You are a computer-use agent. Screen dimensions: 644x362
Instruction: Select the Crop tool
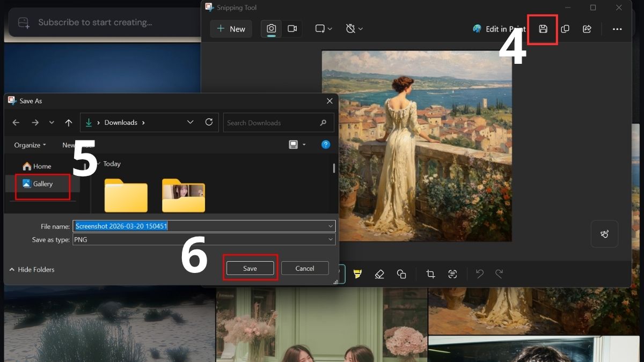430,274
